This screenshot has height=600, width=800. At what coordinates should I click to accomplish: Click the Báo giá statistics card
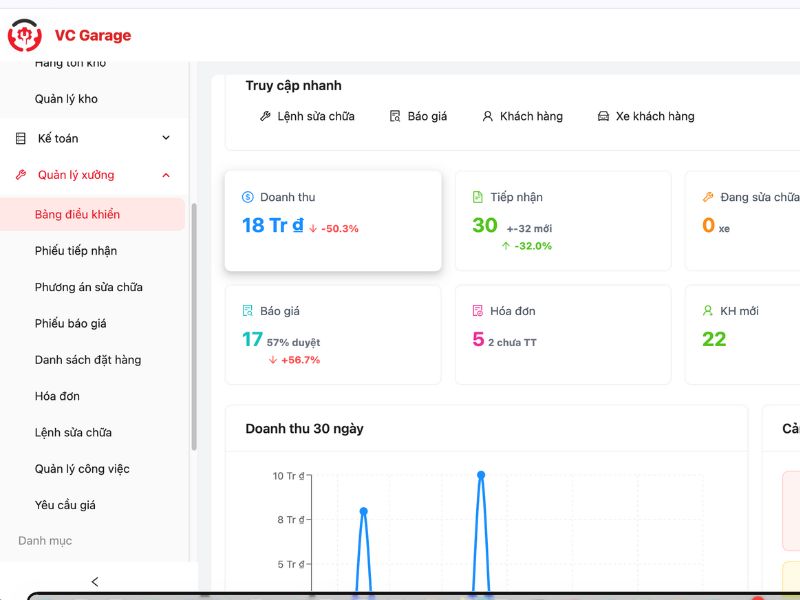pyautogui.click(x=332, y=334)
